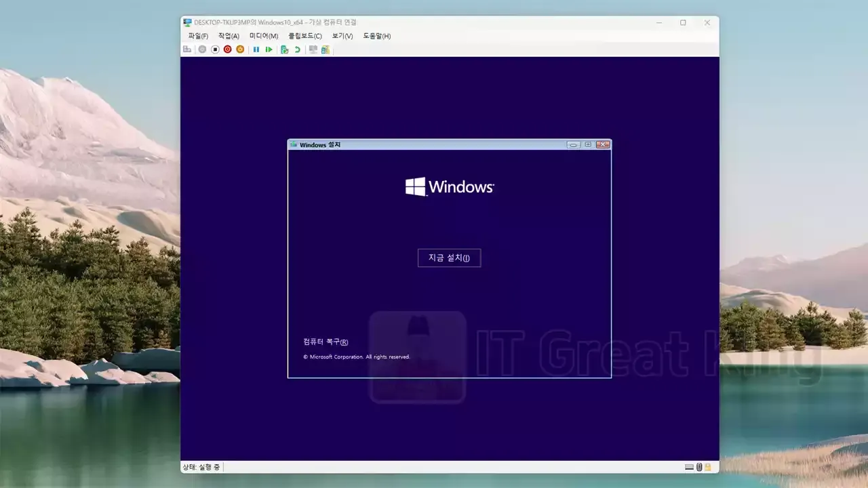Close the 가상 컴퓨터 연결 window

[707, 22]
